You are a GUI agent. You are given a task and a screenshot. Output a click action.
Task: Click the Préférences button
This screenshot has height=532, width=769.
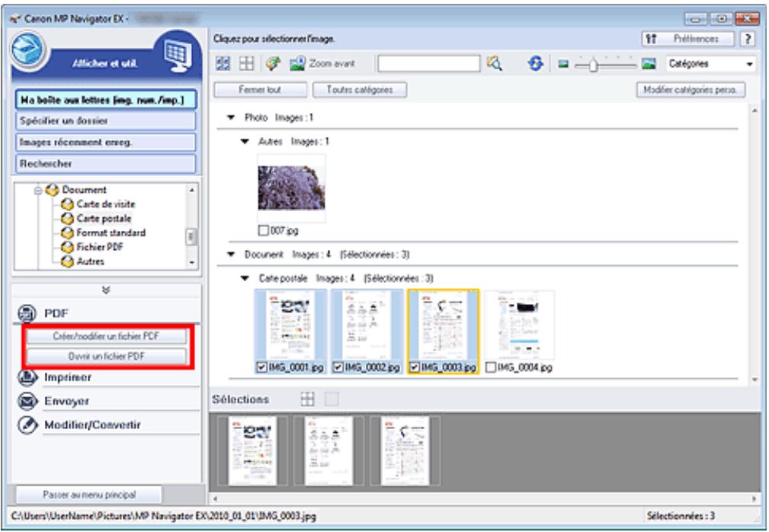[687, 39]
